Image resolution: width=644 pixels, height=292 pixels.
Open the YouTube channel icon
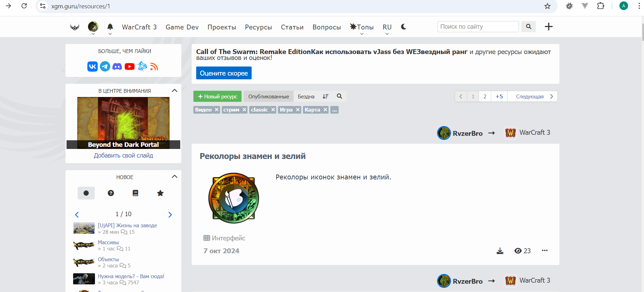click(x=130, y=67)
